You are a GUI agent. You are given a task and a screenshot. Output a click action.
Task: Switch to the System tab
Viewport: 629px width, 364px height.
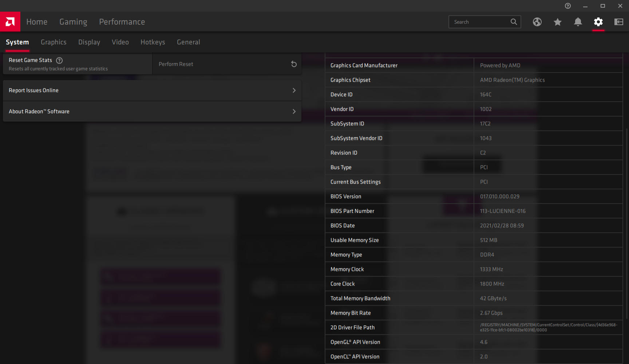click(x=17, y=42)
